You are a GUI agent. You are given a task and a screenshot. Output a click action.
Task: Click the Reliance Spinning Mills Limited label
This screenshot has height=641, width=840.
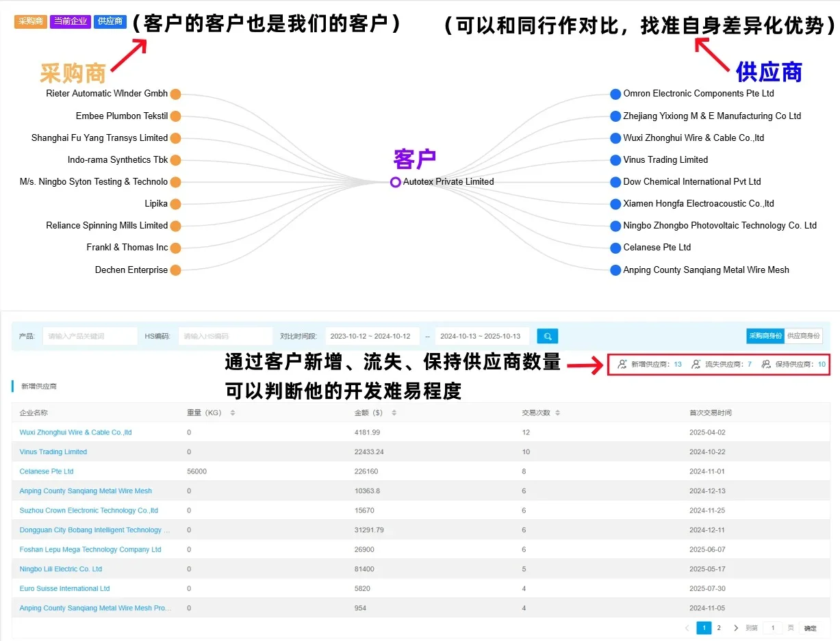(x=107, y=226)
